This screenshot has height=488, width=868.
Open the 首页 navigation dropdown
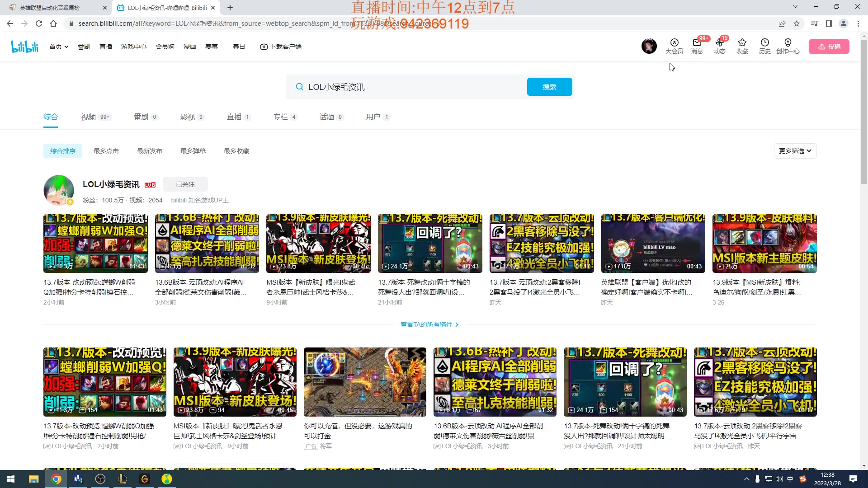[58, 46]
